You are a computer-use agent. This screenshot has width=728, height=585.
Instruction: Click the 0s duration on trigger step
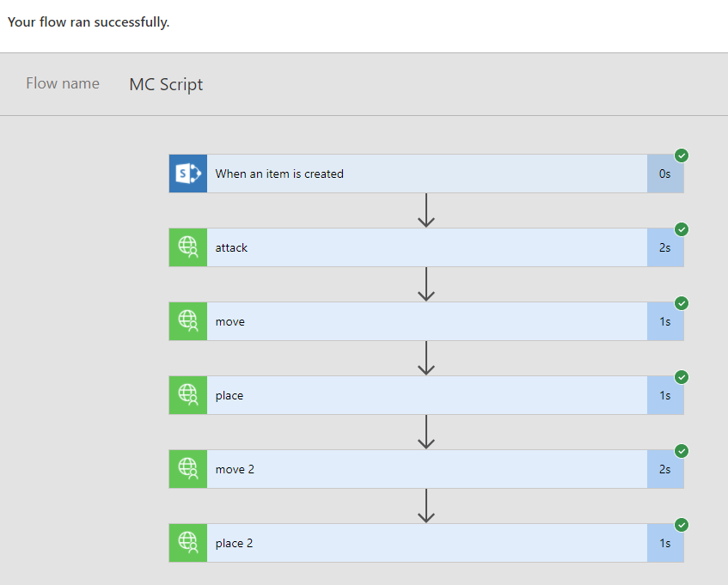(x=664, y=174)
